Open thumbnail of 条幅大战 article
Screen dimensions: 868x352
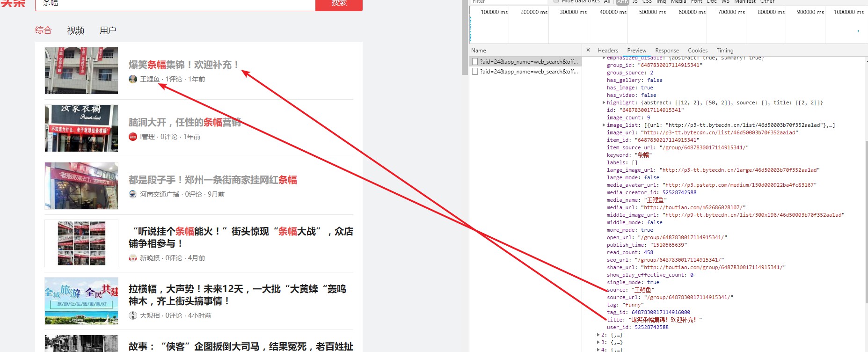[81, 243]
